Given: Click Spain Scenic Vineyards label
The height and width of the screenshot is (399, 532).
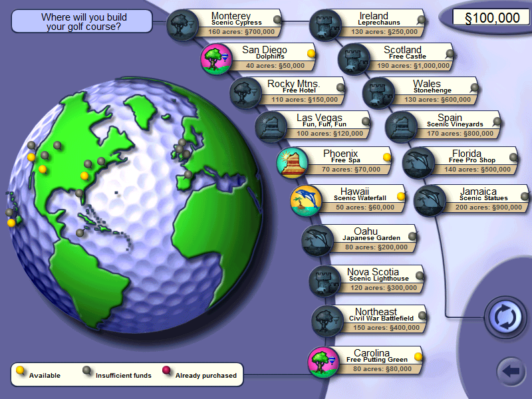Looking at the screenshot, I should [455, 124].
